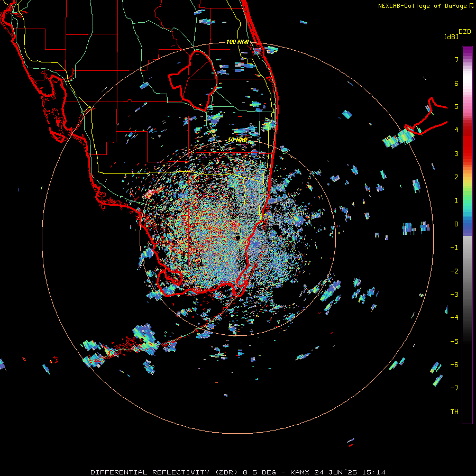Screen dimensions: 476x476
Task: Click the 5 dB label on the color scale
Action: 456,106
